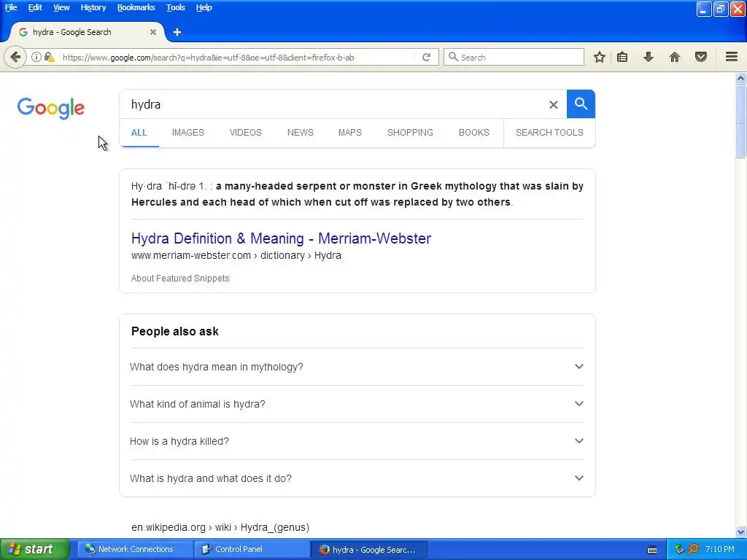Open the Tools menu
747x560 pixels.
175,7
